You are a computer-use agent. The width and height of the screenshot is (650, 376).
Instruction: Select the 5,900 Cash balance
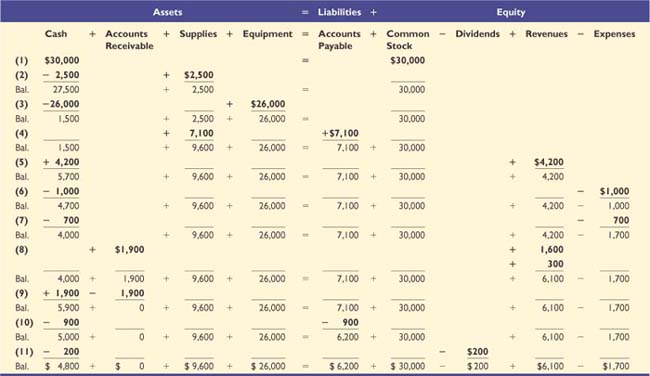[x=68, y=308]
